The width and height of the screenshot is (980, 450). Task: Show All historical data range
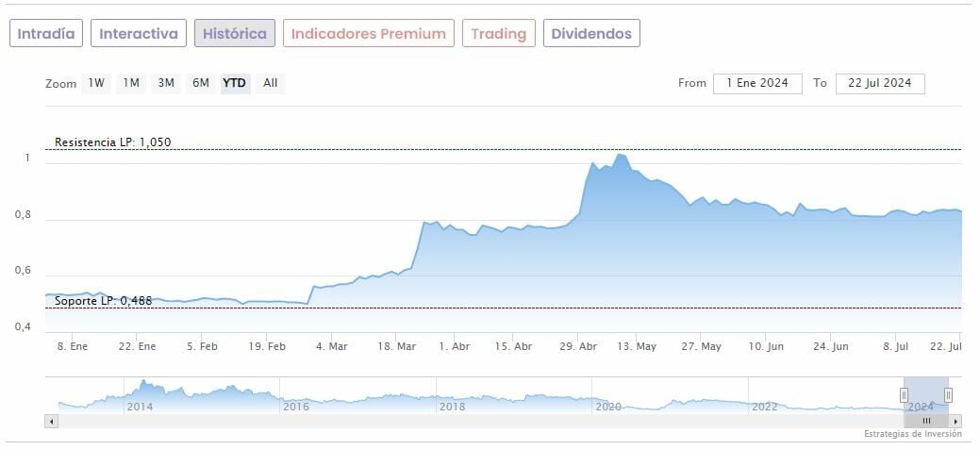pyautogui.click(x=270, y=83)
